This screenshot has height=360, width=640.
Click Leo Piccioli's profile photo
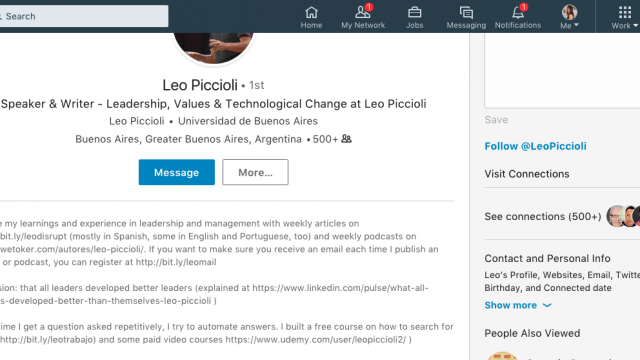[x=213, y=48]
